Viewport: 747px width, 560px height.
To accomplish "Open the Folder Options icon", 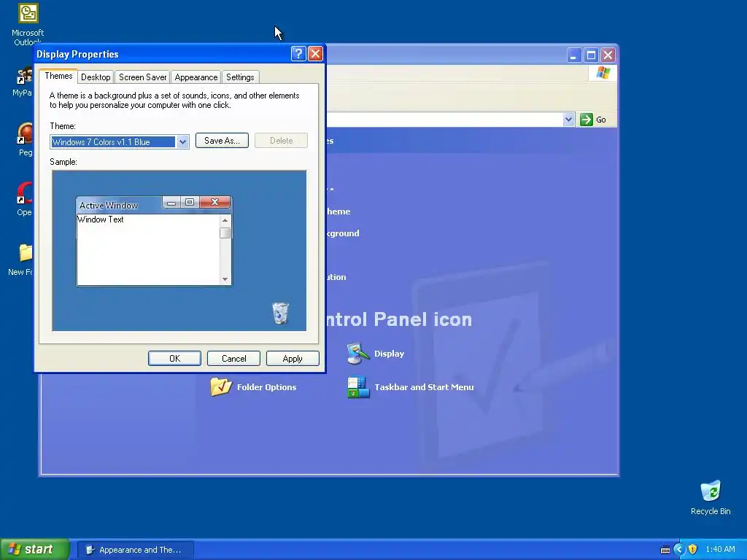I will pos(221,386).
